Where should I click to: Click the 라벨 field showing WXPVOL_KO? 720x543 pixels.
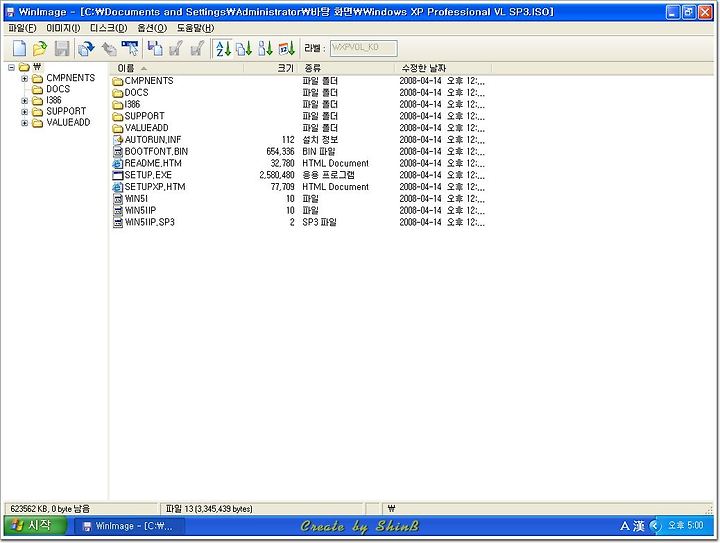[364, 48]
